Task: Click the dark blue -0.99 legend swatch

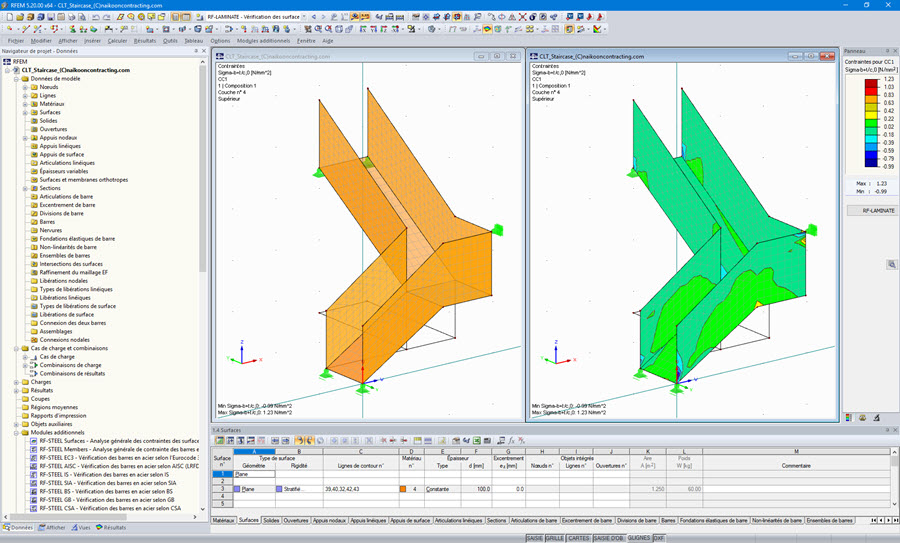Action: [871, 163]
